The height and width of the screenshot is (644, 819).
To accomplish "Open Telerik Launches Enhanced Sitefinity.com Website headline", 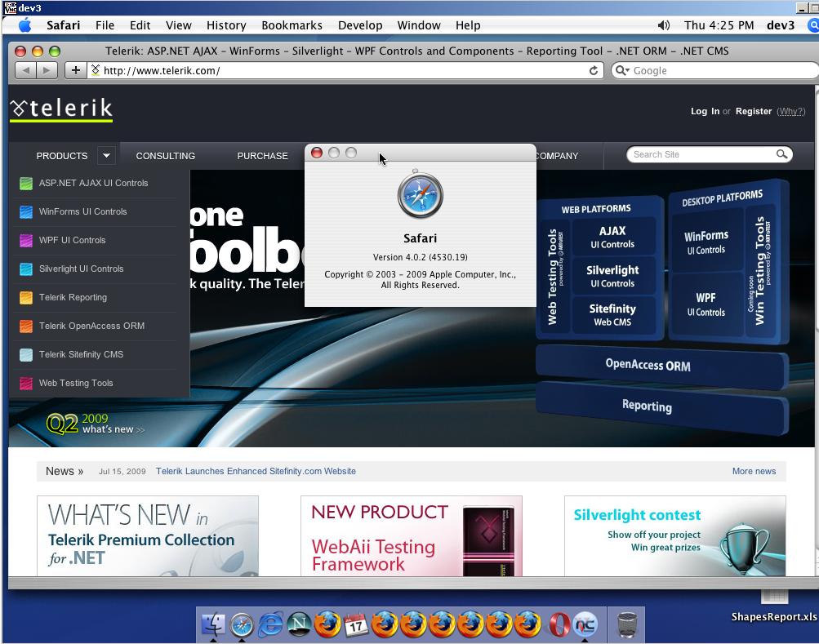I will click(x=256, y=471).
